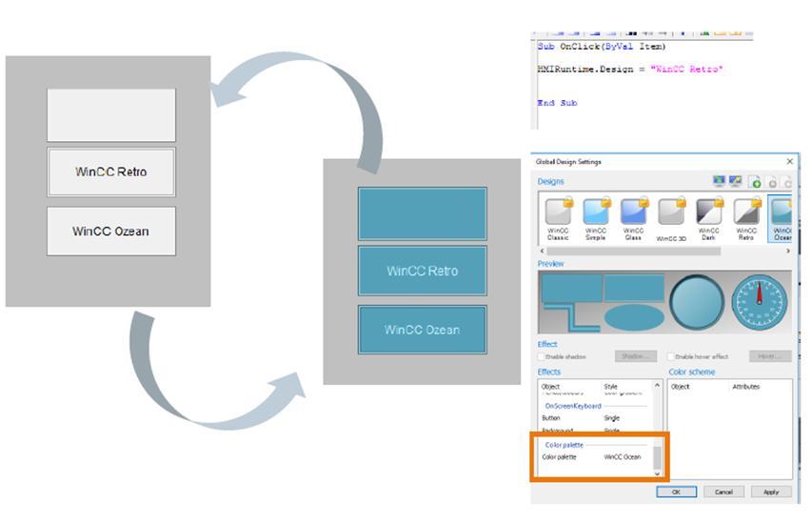Select the WinCC Classic design thumbnail
812x523 pixels.
(x=558, y=218)
